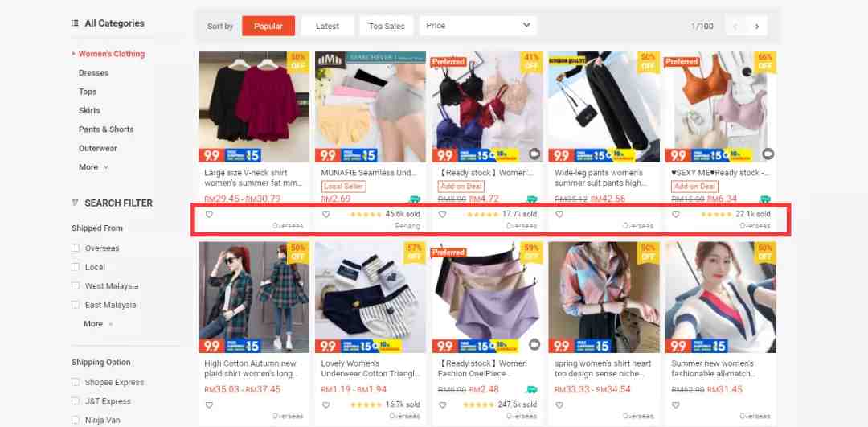The image size is (868, 427).
Task: Open the Dresses category link
Action: click(93, 72)
